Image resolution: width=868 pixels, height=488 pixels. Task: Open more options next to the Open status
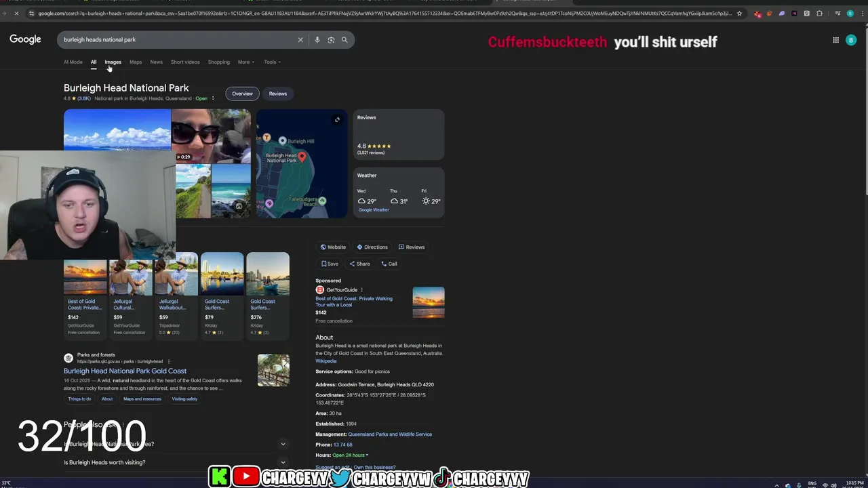213,98
